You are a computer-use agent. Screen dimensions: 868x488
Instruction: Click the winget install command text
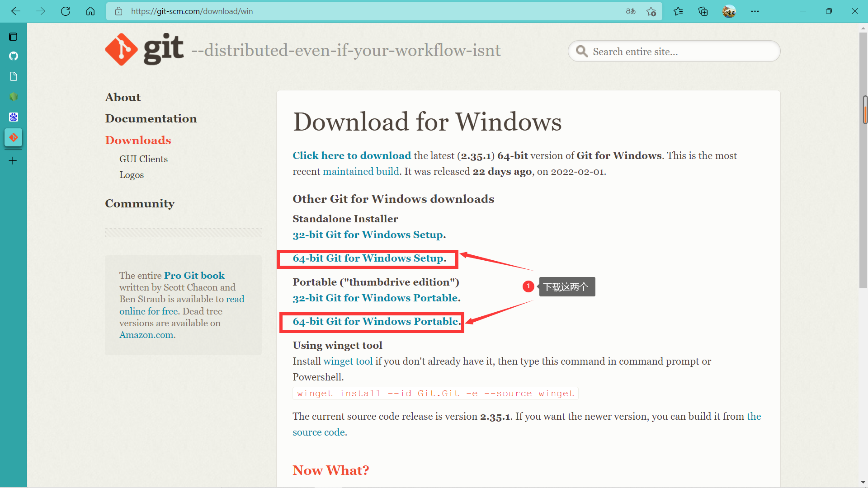coord(435,394)
